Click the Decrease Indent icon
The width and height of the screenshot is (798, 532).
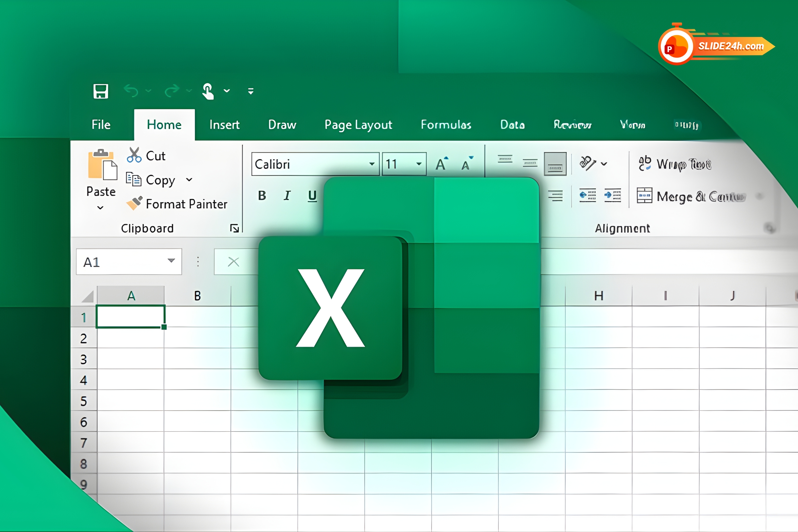click(x=588, y=196)
